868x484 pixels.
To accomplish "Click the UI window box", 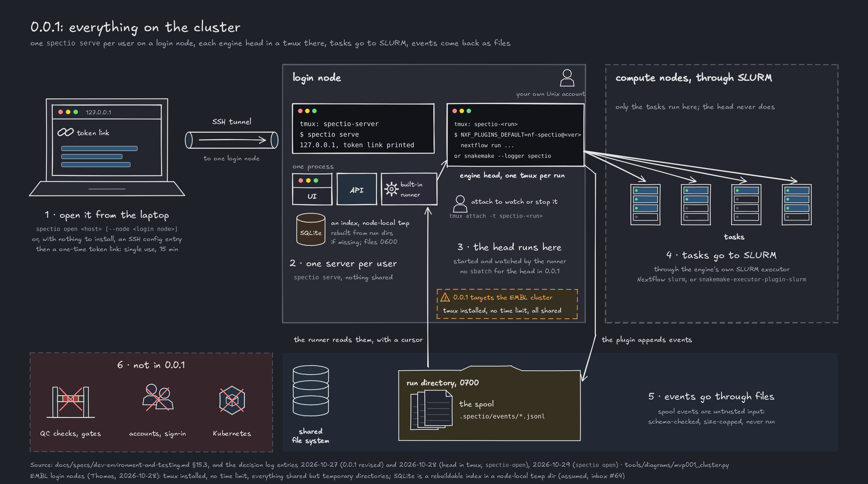I will pyautogui.click(x=312, y=189).
